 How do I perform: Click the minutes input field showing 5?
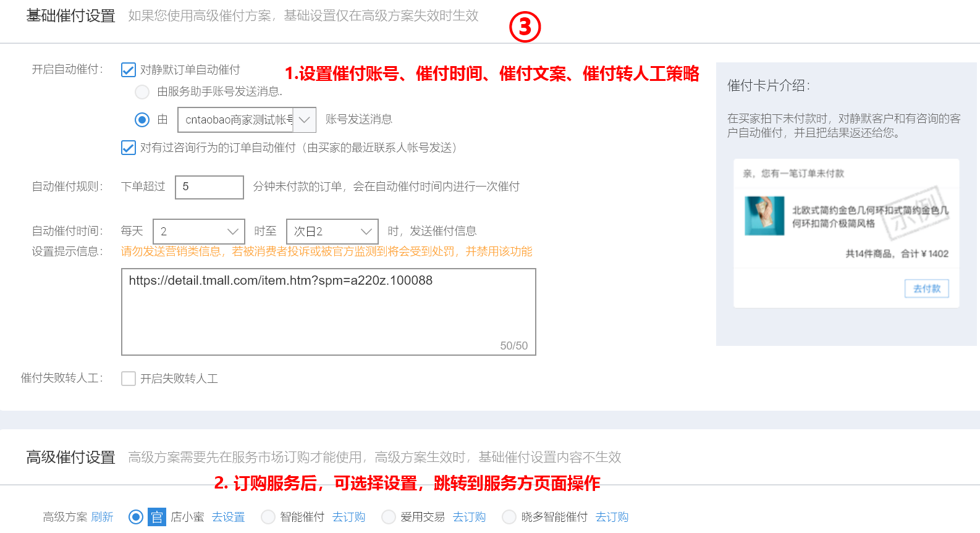(209, 187)
